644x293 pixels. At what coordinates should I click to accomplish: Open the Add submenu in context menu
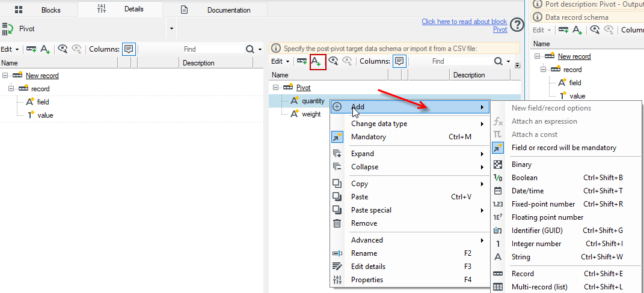(410, 107)
